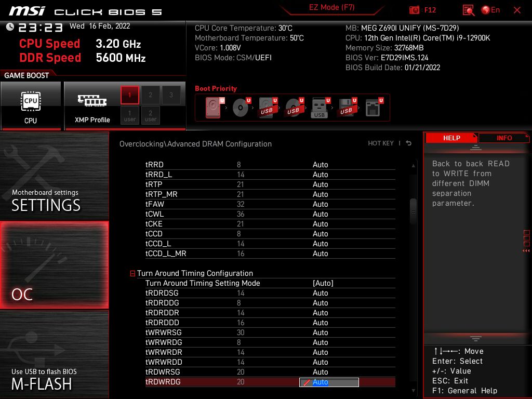Edit the tRDWRDG Auto value field
The image size is (532, 399).
click(x=329, y=382)
